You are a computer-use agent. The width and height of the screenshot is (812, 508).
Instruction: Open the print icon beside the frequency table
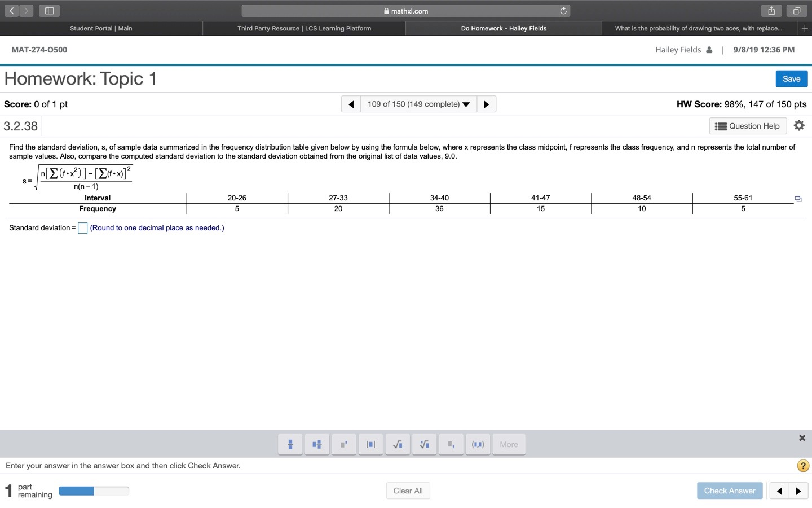click(x=798, y=198)
